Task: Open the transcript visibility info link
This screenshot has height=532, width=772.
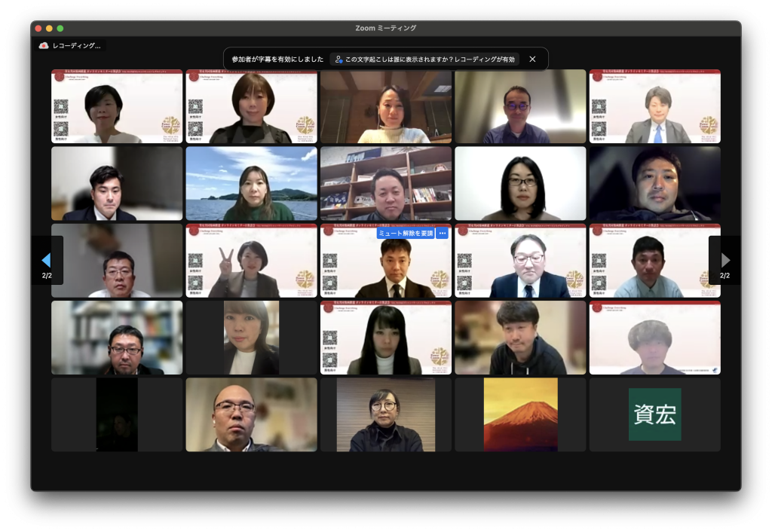Action: click(x=425, y=59)
